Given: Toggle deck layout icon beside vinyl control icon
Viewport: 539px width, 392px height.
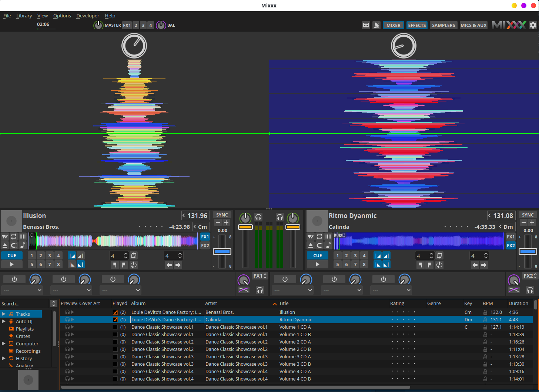Looking at the screenshot, I should pos(366,25).
